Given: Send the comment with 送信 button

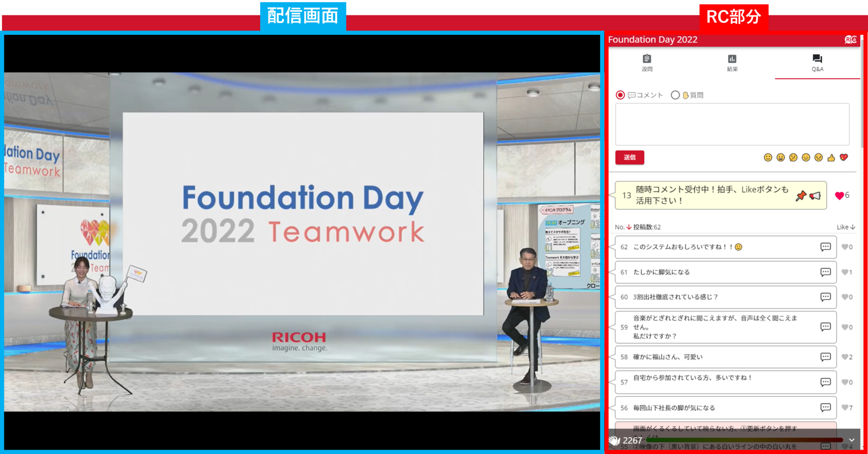Looking at the screenshot, I should coord(630,157).
